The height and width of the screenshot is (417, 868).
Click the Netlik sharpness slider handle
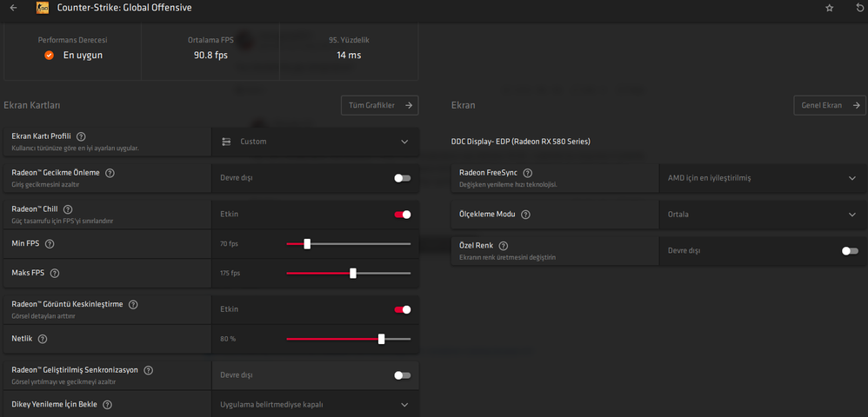(382, 339)
